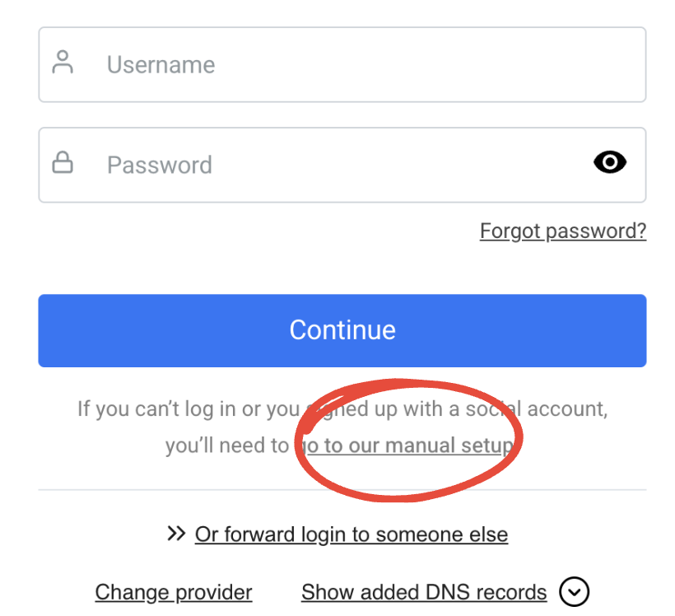Click the person icon in Username field
This screenshot has height=616, width=675.
point(63,62)
